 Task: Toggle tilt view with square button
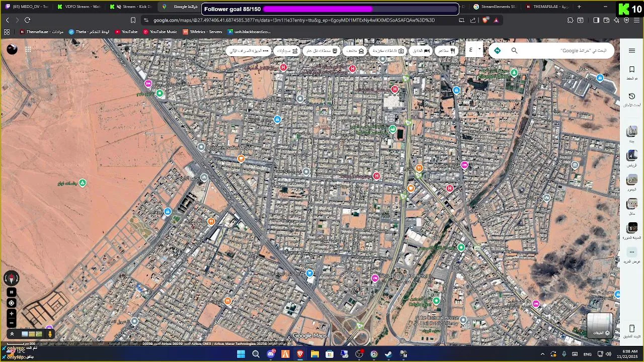[12, 292]
